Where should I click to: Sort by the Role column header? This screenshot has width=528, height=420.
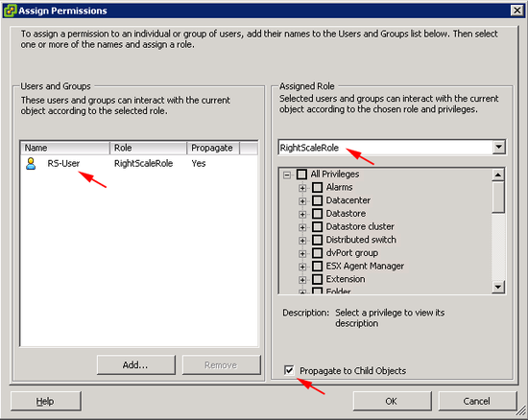[x=148, y=148]
